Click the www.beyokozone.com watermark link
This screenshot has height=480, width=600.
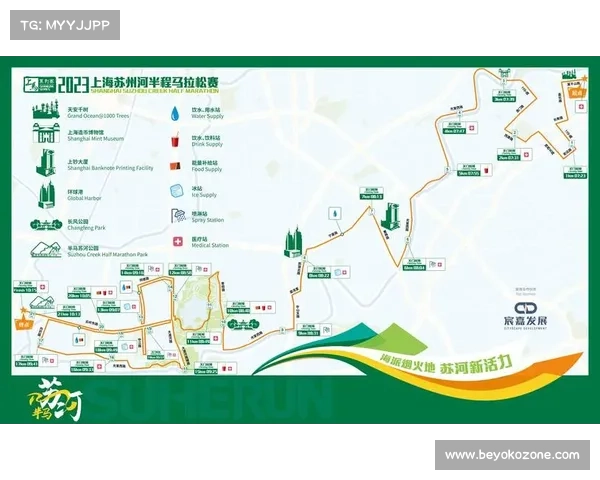(511, 455)
